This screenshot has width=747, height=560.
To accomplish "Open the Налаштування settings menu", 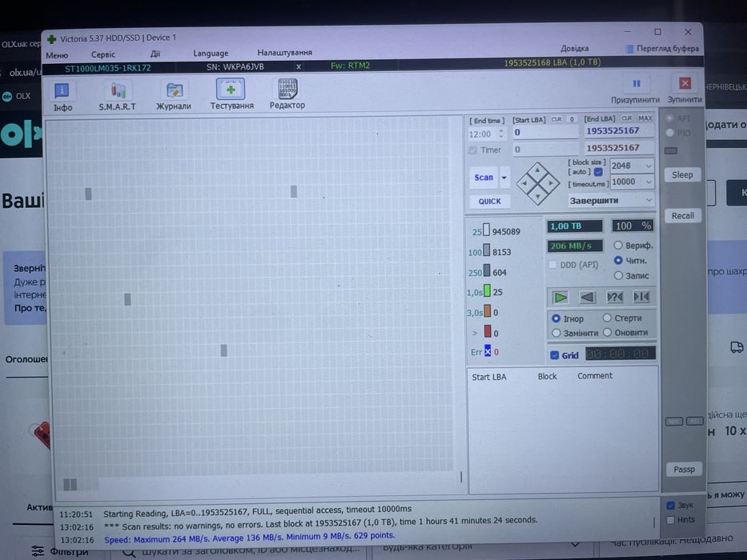I will tap(284, 52).
